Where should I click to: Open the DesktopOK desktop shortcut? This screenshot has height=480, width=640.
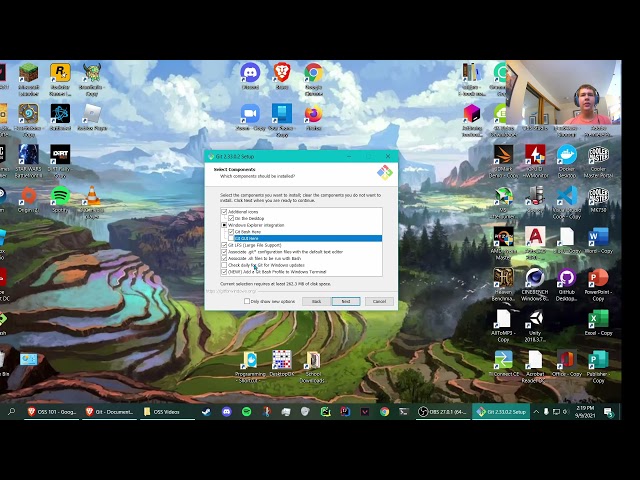[282, 363]
